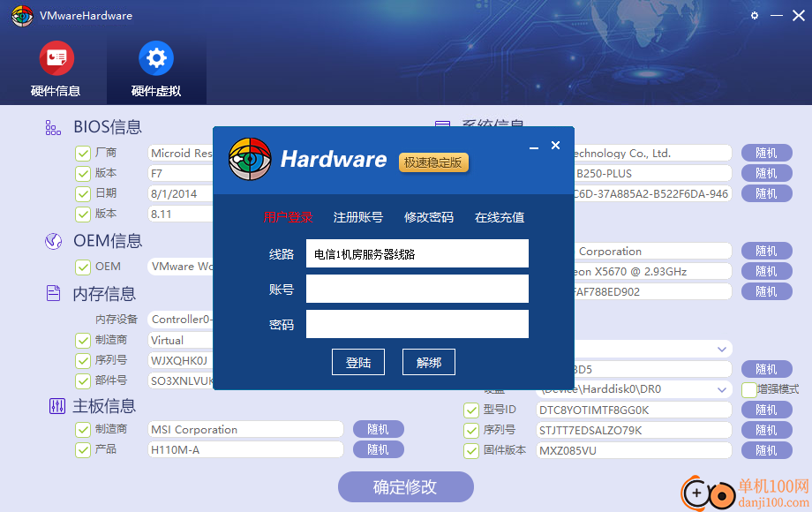Enable the 增强模式 checkbox
Image resolution: width=812 pixels, height=512 pixels.
tap(748, 390)
